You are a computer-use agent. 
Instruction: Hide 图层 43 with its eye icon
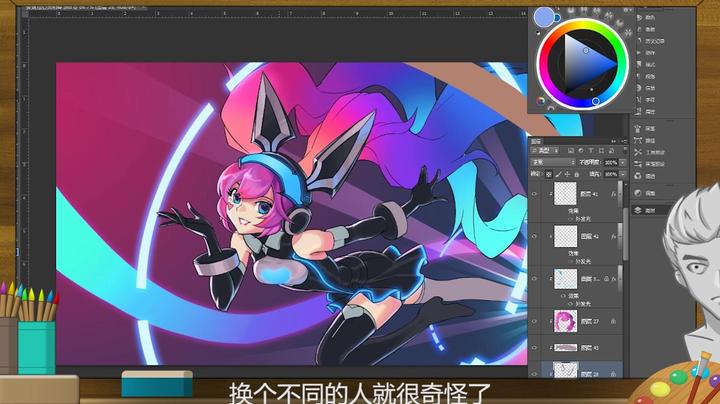tap(534, 348)
